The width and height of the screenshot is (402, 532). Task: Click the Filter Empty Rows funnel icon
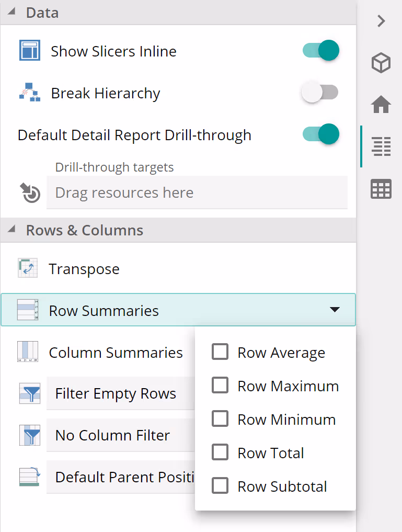click(x=29, y=393)
